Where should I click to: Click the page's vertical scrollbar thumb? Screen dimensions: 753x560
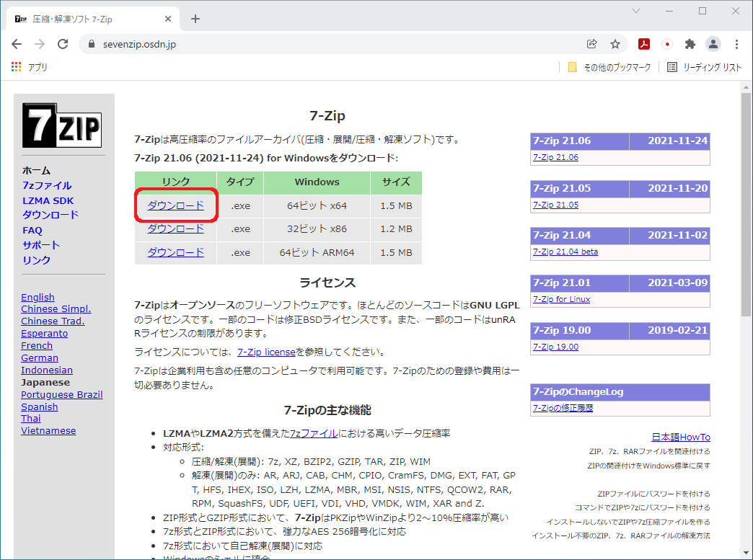click(746, 205)
